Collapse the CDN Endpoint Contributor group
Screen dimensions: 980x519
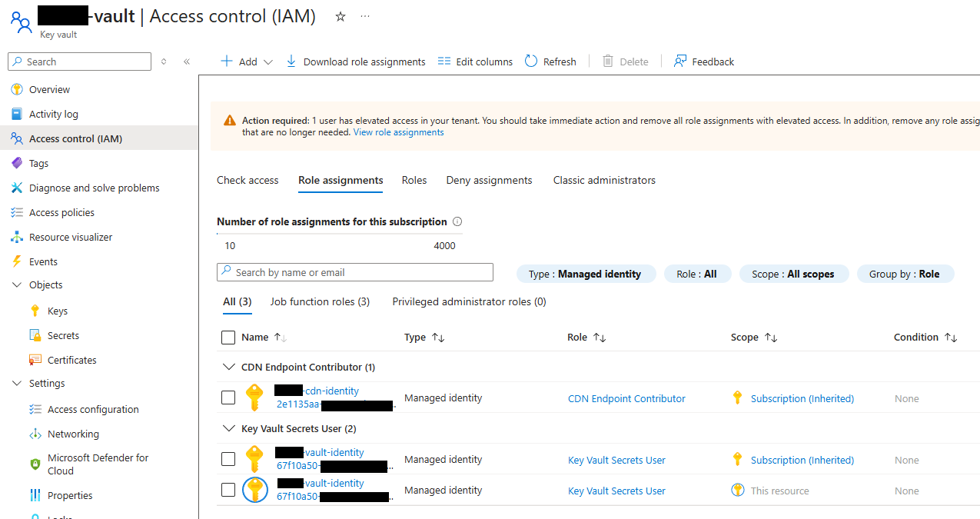coord(228,367)
